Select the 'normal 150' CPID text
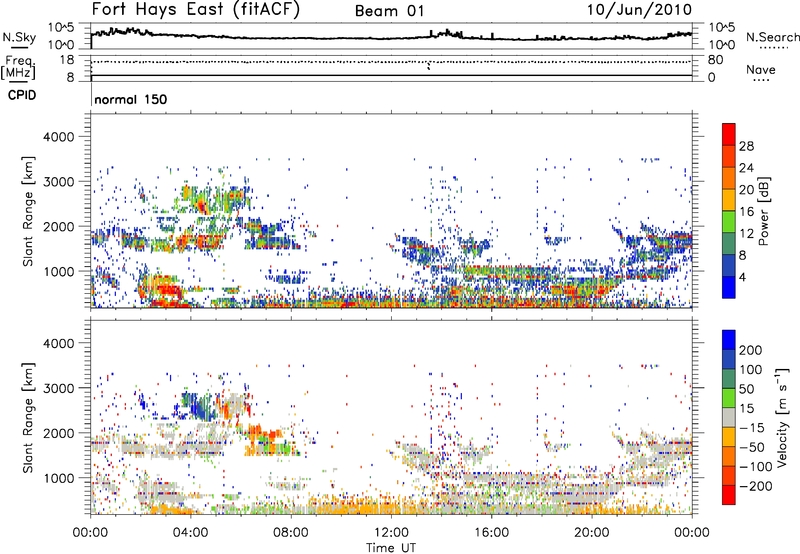This screenshot has width=800, height=554. [x=131, y=99]
